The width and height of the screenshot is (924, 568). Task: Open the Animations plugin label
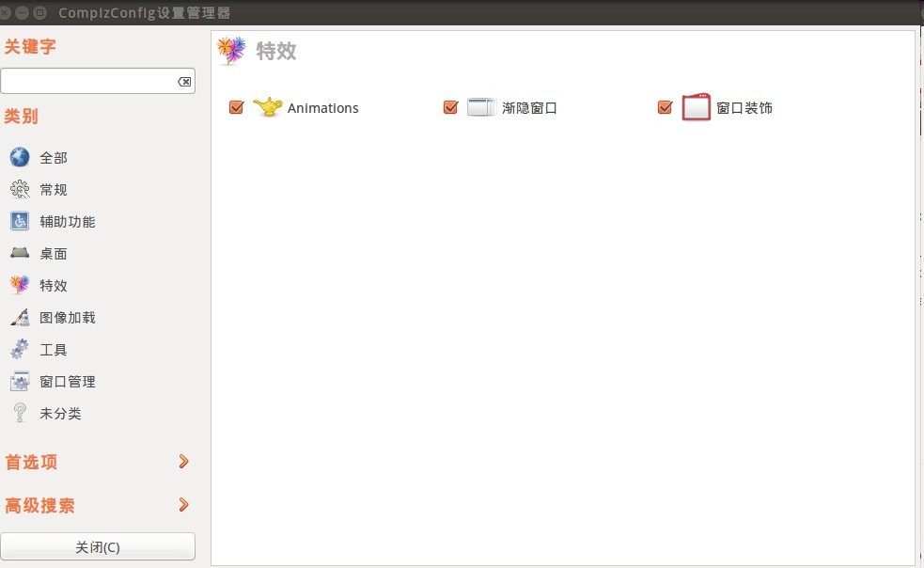tap(323, 108)
